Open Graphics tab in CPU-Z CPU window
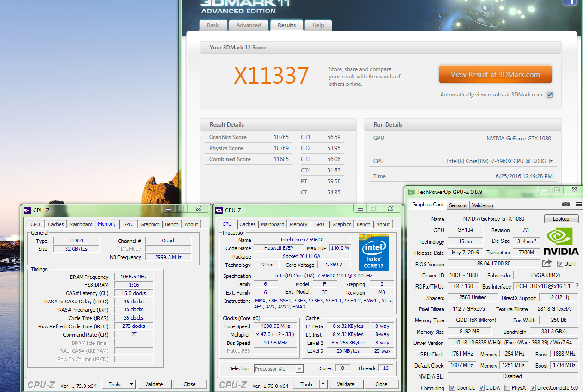 [342, 224]
